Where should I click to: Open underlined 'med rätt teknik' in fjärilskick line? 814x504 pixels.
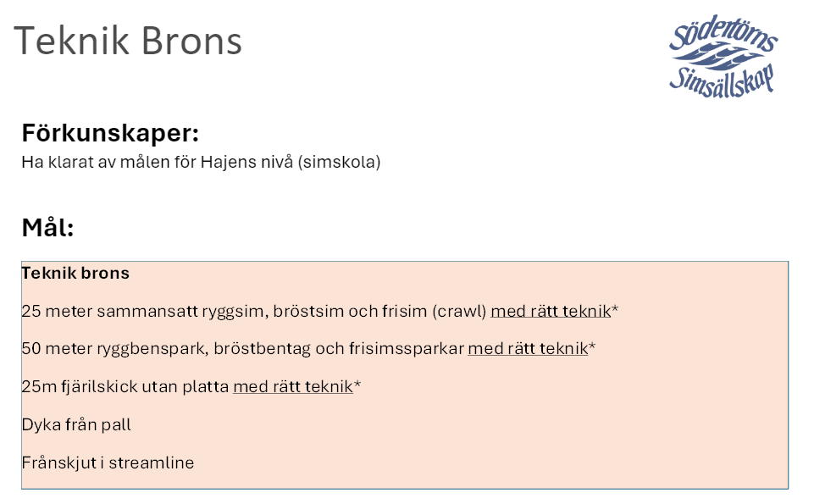pos(293,387)
